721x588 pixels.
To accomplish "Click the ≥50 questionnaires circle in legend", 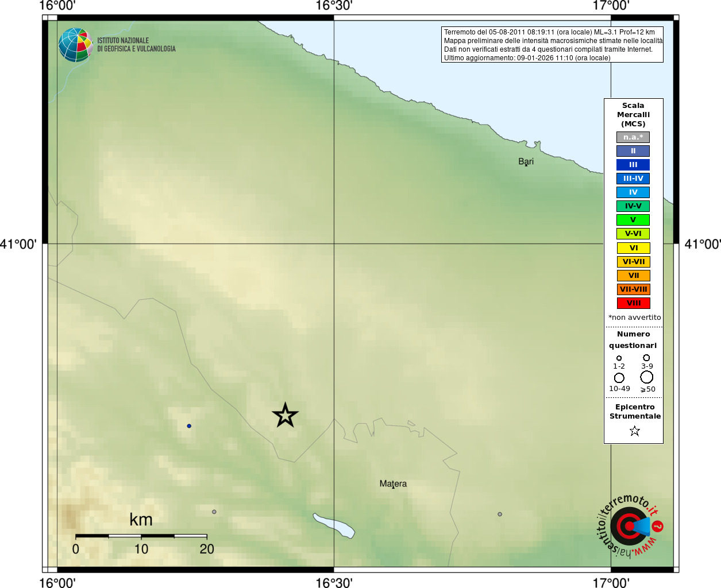I will (x=647, y=377).
